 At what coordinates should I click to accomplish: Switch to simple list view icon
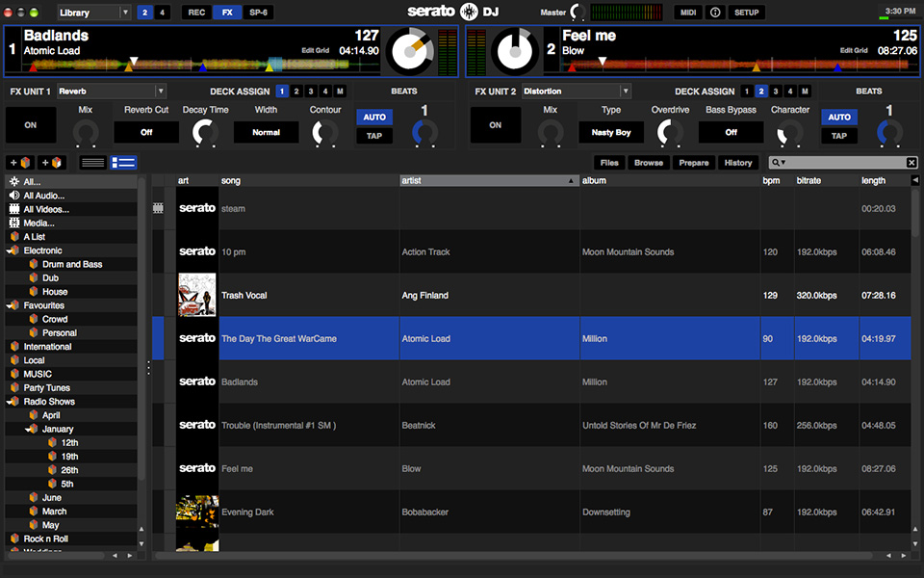(x=92, y=163)
